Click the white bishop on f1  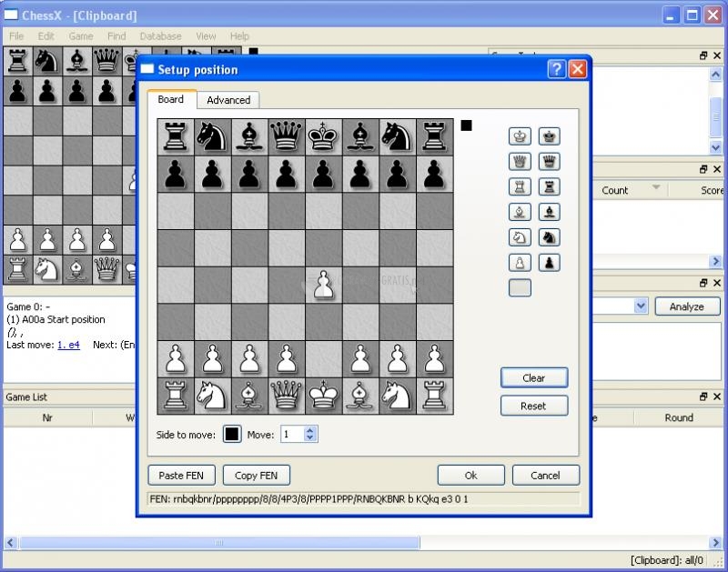click(x=360, y=396)
